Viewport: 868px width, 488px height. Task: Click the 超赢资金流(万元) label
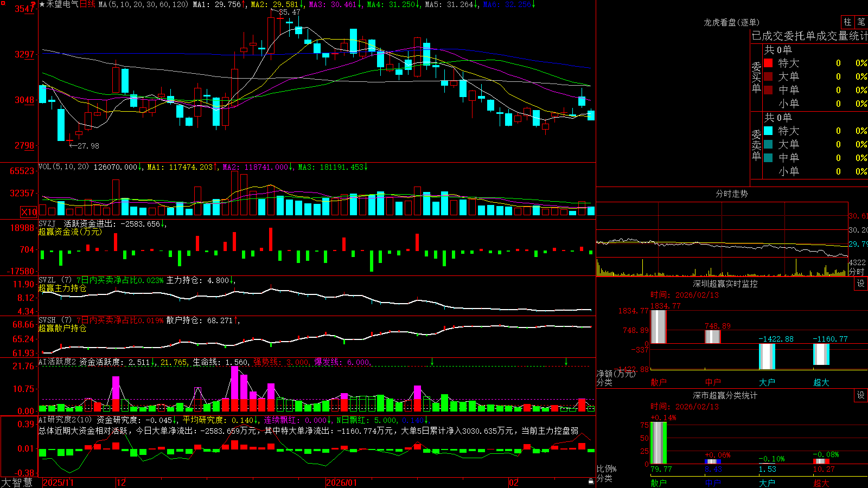coord(70,232)
